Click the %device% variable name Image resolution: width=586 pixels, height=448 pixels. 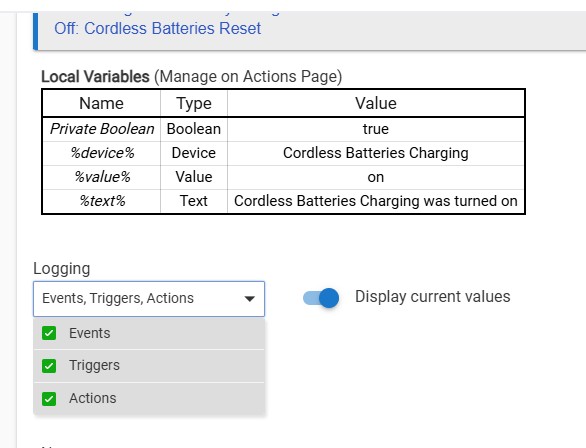click(x=102, y=153)
